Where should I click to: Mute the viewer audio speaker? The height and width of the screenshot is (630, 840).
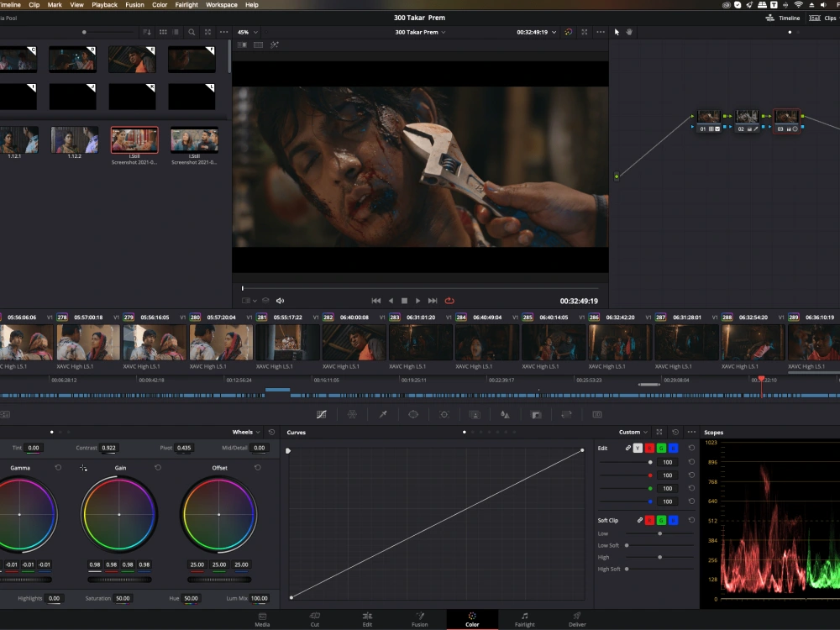coord(280,301)
